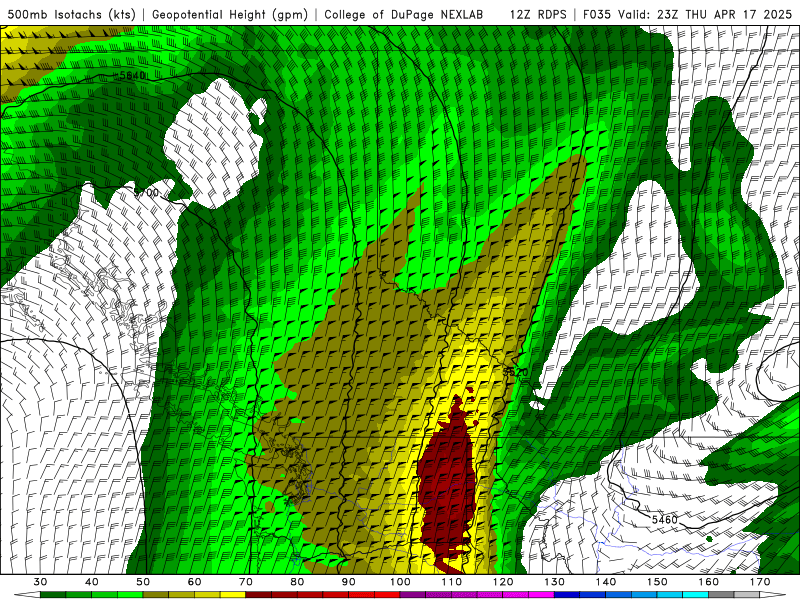The image size is (800, 600).
Task: Click the '12Z RDPS' model run label
Action: (538, 14)
